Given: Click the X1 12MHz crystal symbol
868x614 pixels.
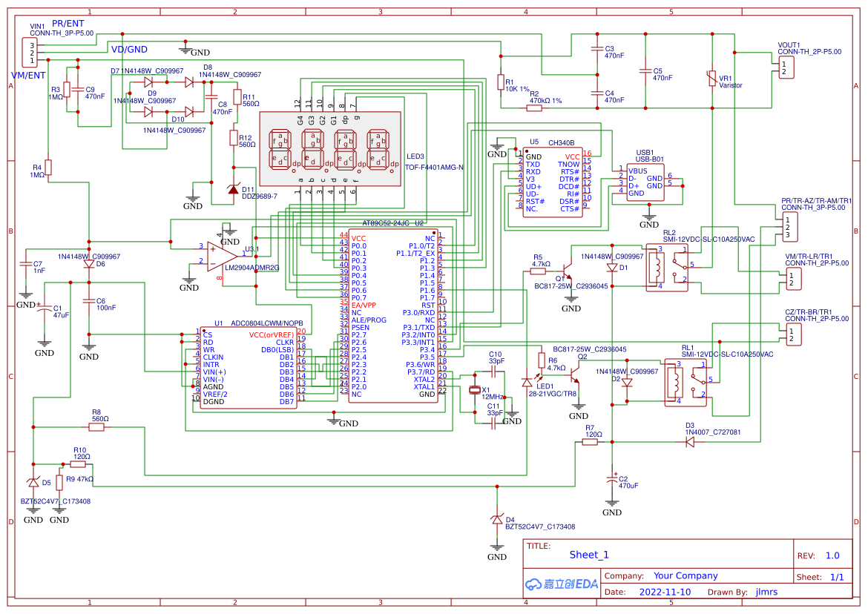Looking at the screenshot, I should (474, 391).
